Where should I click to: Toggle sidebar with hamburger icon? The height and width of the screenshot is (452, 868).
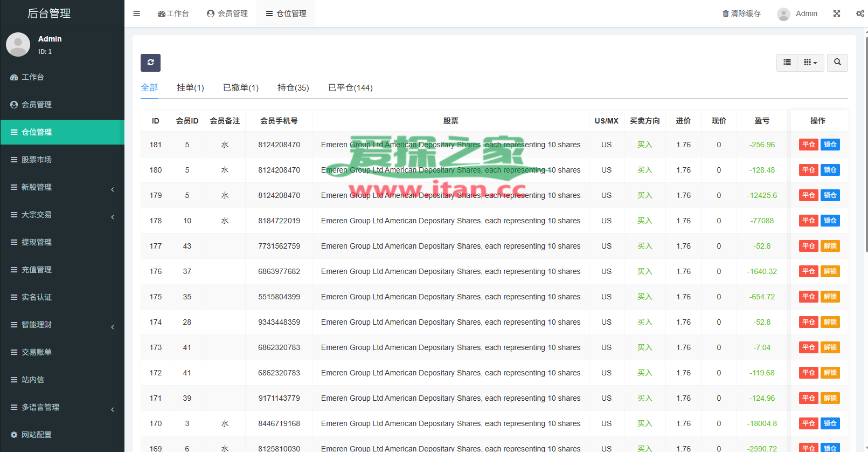(x=137, y=13)
